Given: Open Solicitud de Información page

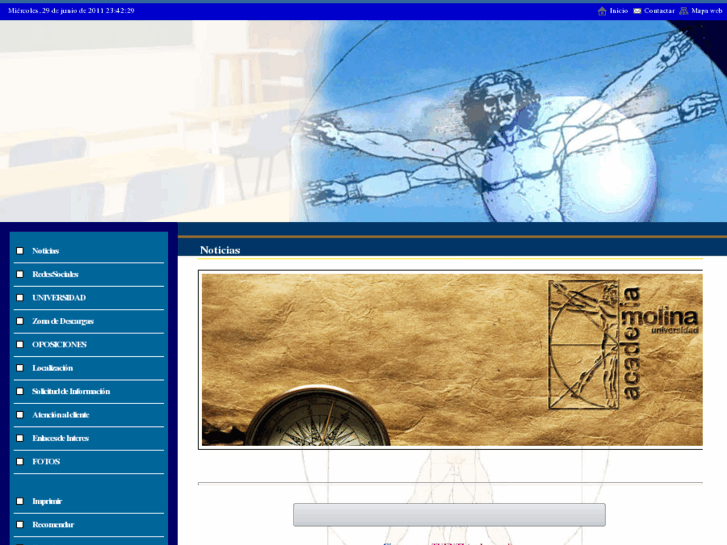Looking at the screenshot, I should [x=71, y=391].
